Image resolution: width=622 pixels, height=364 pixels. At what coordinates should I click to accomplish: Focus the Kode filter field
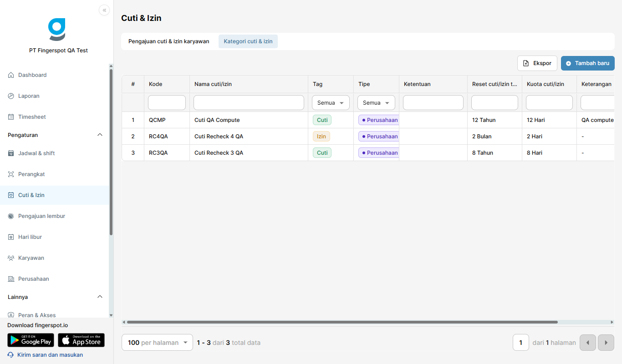pyautogui.click(x=167, y=103)
